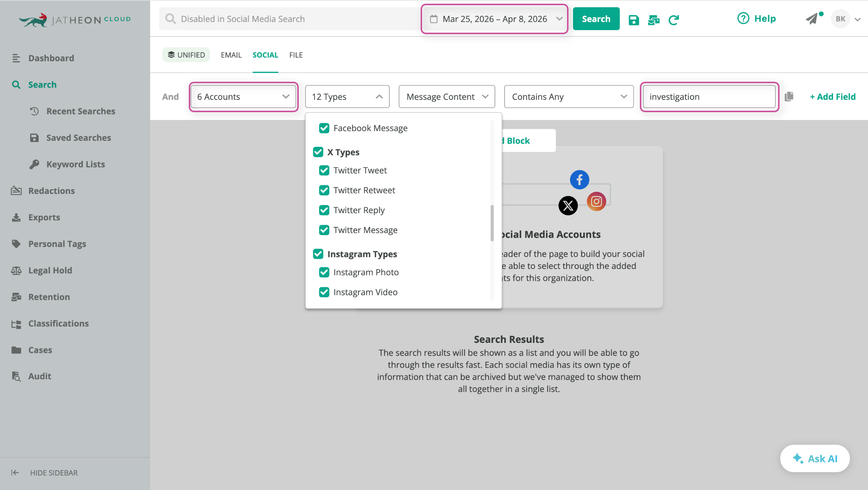Click the refresh search icon
Viewport: 868px width, 490px height.
(674, 19)
